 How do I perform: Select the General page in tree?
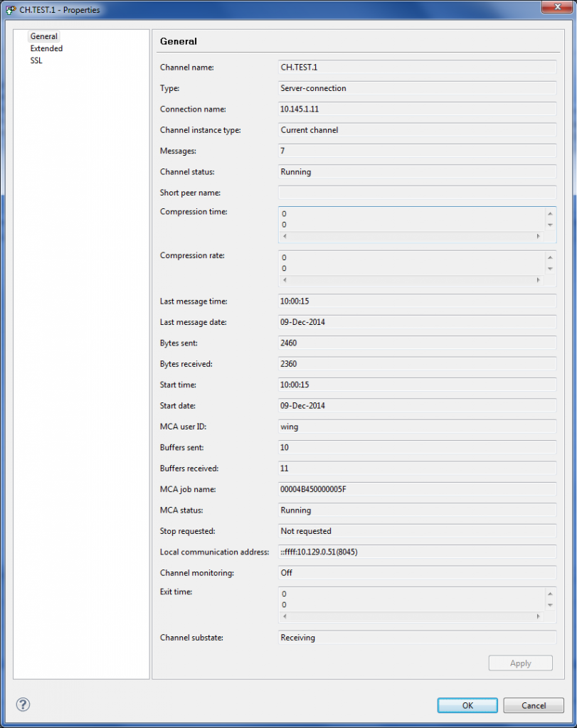pos(43,36)
